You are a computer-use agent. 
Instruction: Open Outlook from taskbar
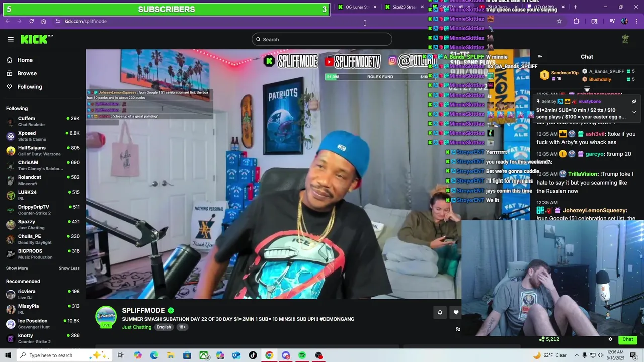click(x=236, y=355)
